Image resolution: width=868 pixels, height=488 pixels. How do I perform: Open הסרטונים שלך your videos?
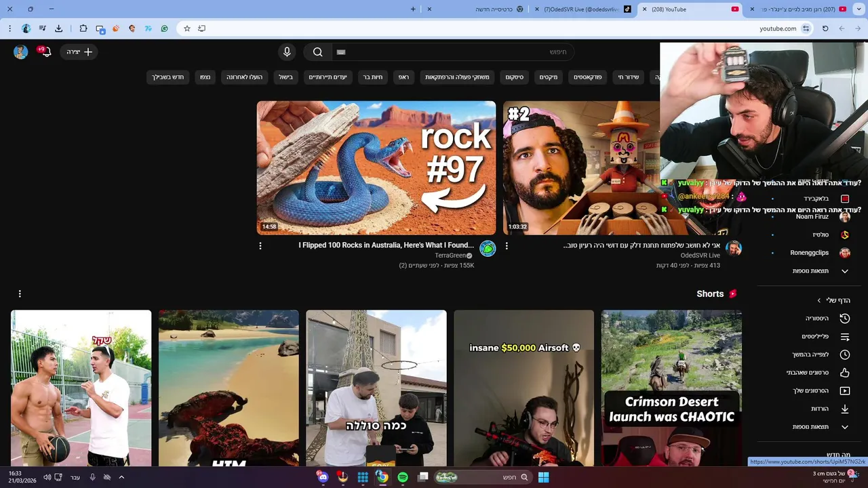click(x=812, y=391)
